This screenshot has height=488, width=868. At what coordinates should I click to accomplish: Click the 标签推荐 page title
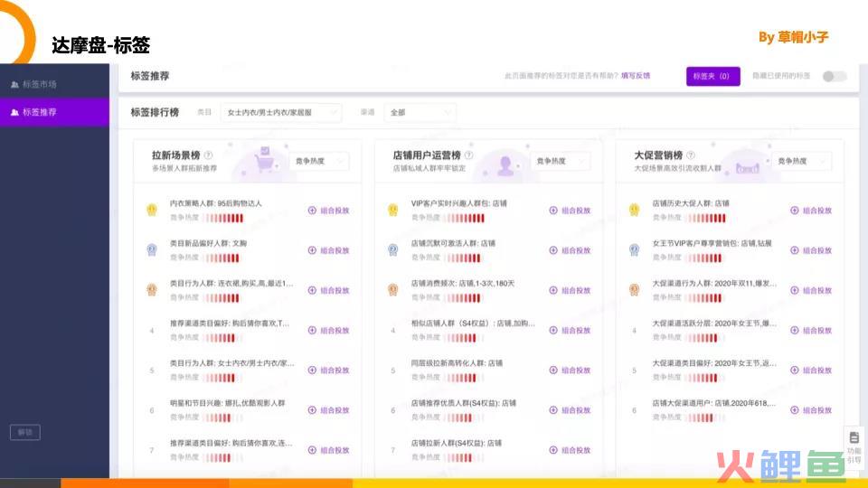coord(150,76)
